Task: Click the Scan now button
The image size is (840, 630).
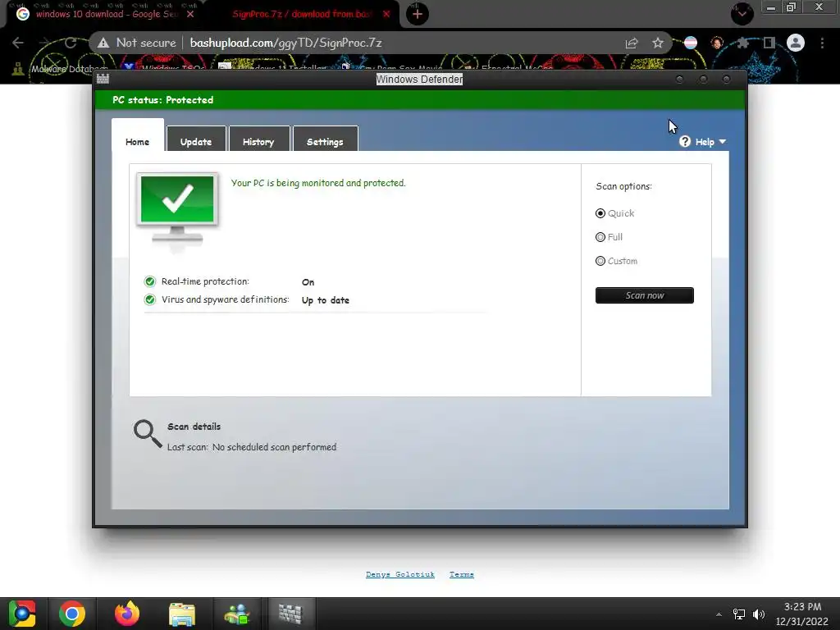Action: click(x=645, y=295)
